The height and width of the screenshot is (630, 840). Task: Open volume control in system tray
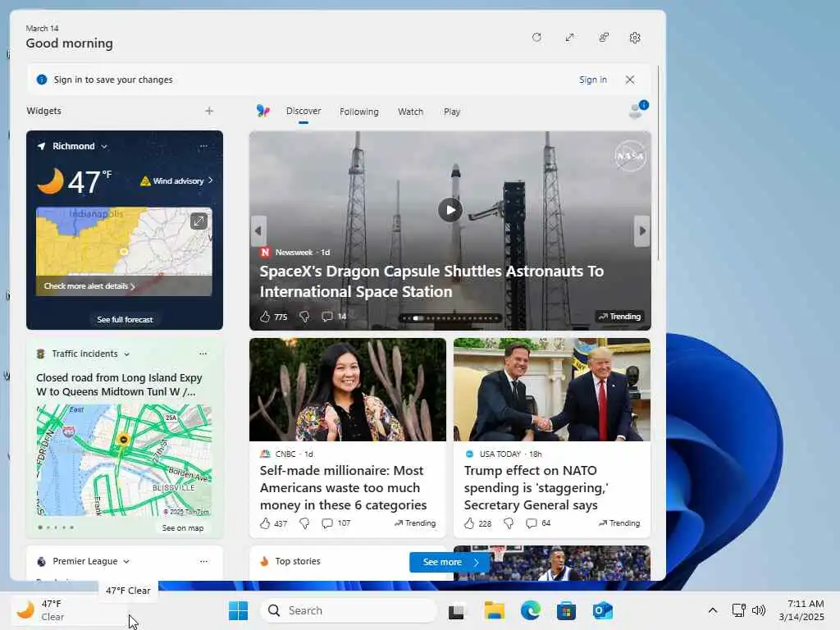tap(759, 610)
